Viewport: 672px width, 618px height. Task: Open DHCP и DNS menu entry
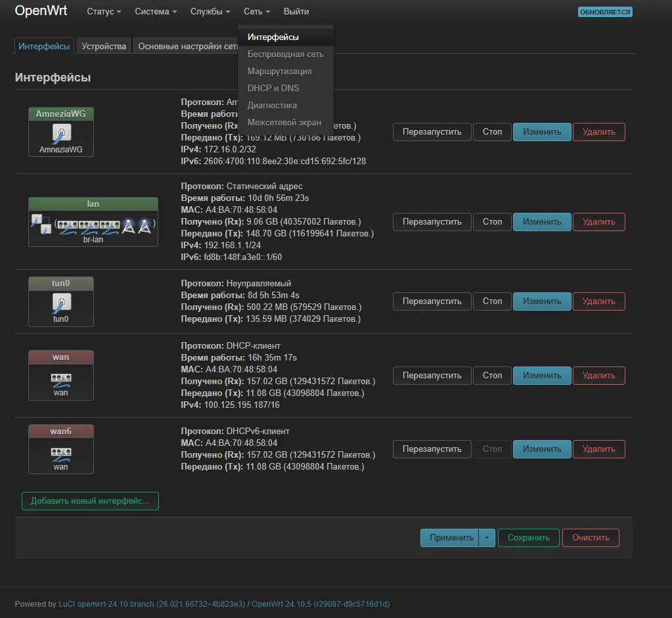[x=286, y=88]
